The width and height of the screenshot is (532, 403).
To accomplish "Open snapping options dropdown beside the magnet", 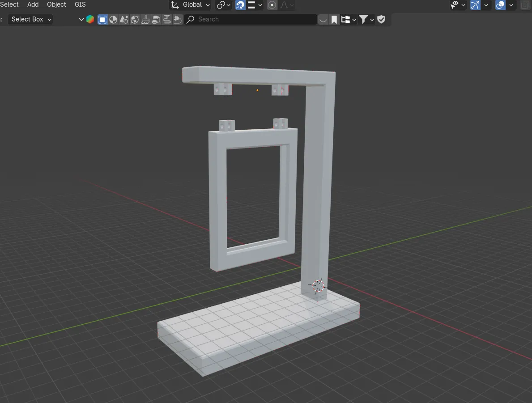I will pos(255,5).
